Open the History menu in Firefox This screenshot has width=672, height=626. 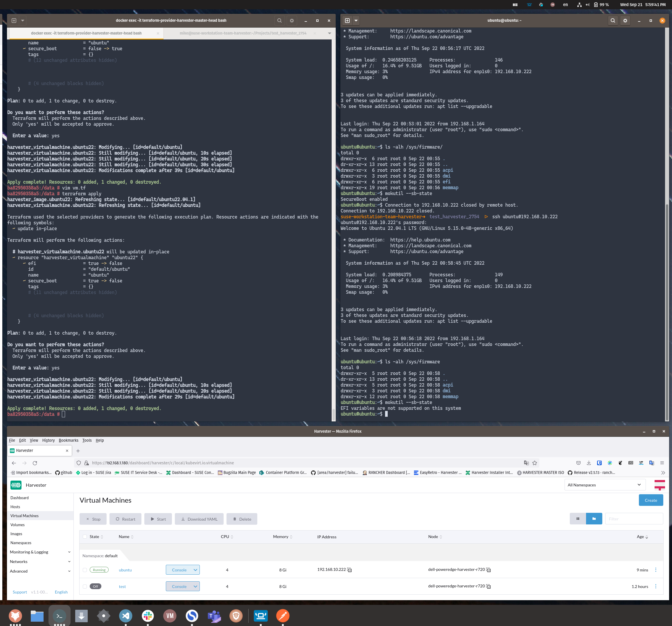point(48,440)
